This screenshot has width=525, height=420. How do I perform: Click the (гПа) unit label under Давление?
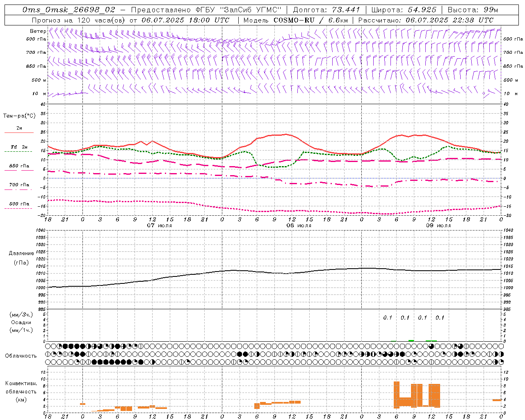[x=21, y=262]
